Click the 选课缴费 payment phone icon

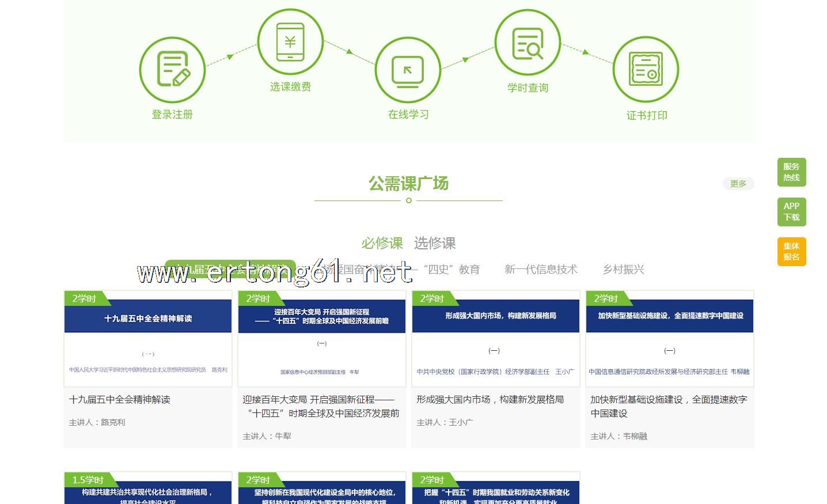[x=290, y=41]
